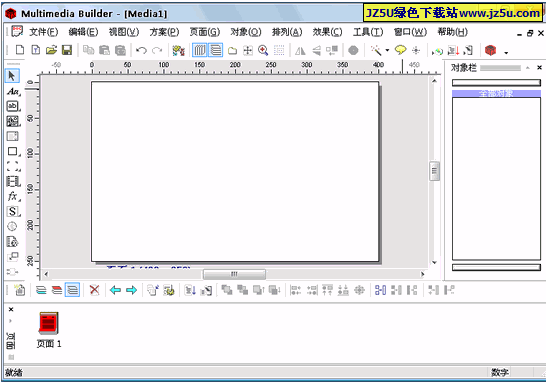Viewport: 546px width, 383px height.
Task: Click the 全部对象 header button
Action: [496, 93]
